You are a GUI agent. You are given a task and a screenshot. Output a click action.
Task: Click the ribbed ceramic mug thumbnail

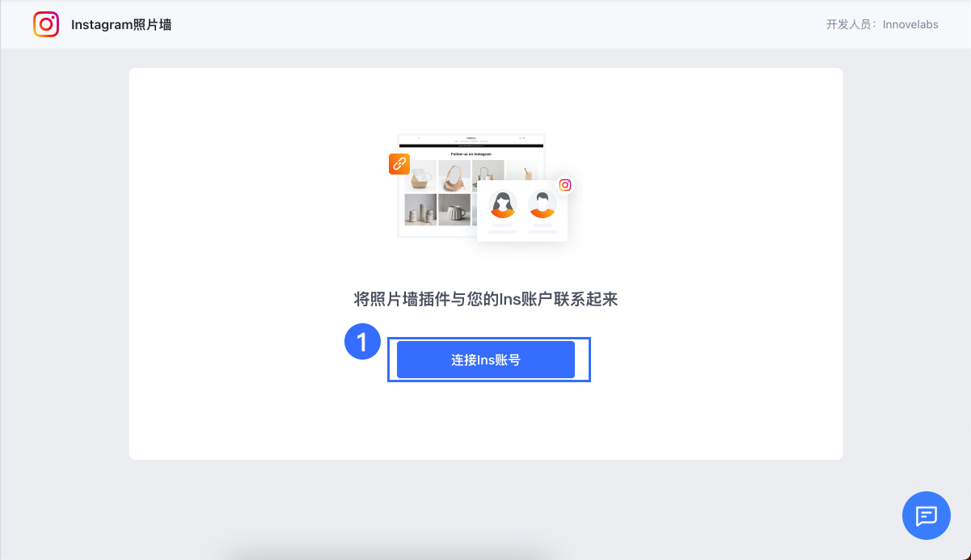(454, 209)
